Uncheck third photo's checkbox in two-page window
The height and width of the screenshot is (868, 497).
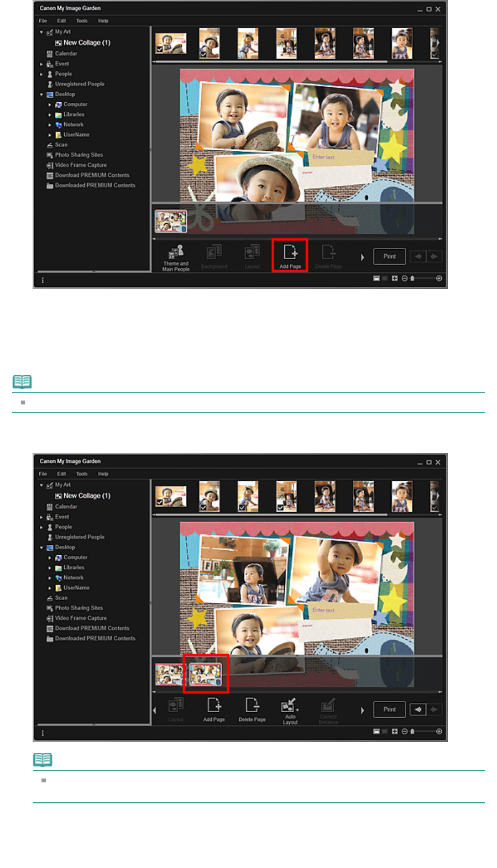click(x=242, y=507)
